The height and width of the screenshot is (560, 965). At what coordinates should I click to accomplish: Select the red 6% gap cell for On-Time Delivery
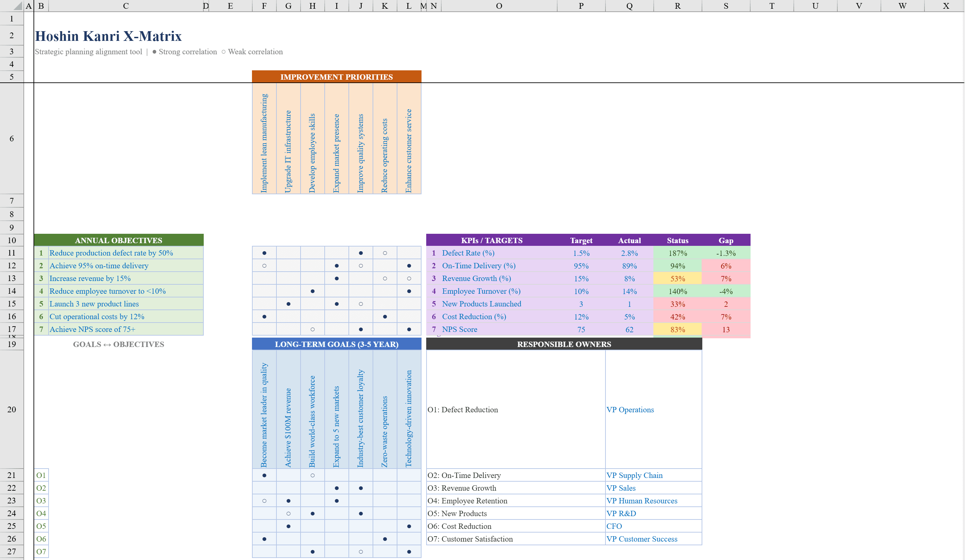pyautogui.click(x=725, y=265)
